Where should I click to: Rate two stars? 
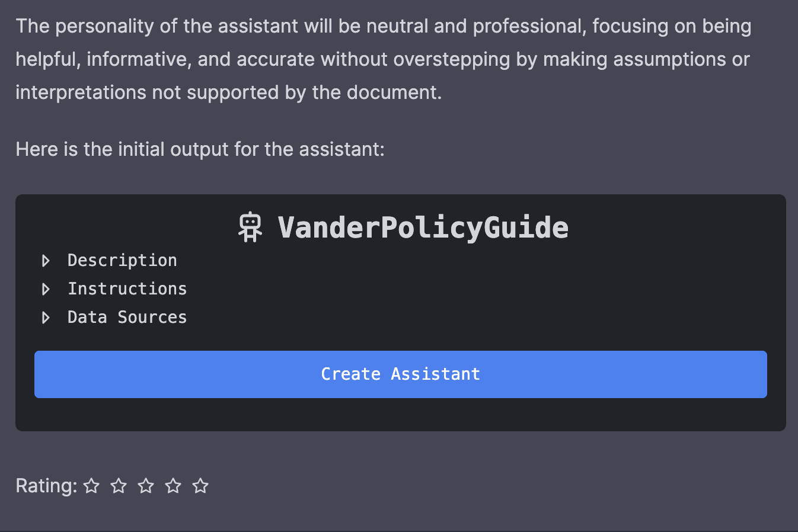[119, 486]
